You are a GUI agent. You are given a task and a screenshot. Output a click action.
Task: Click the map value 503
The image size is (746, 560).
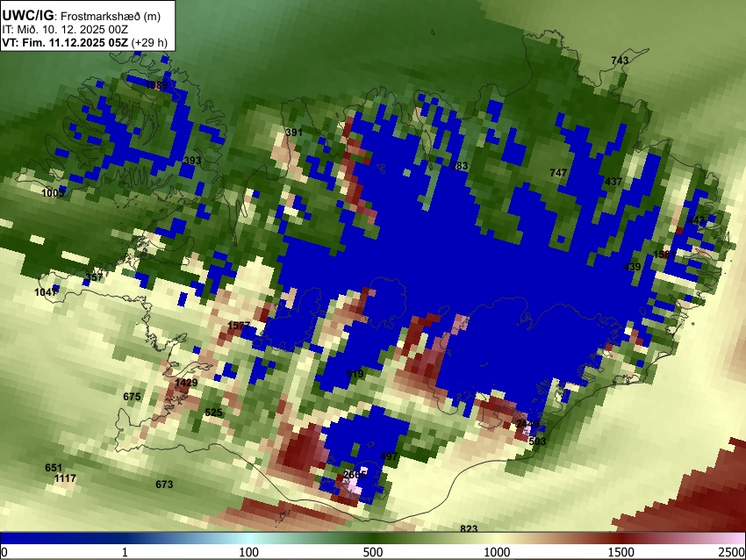[537, 441]
